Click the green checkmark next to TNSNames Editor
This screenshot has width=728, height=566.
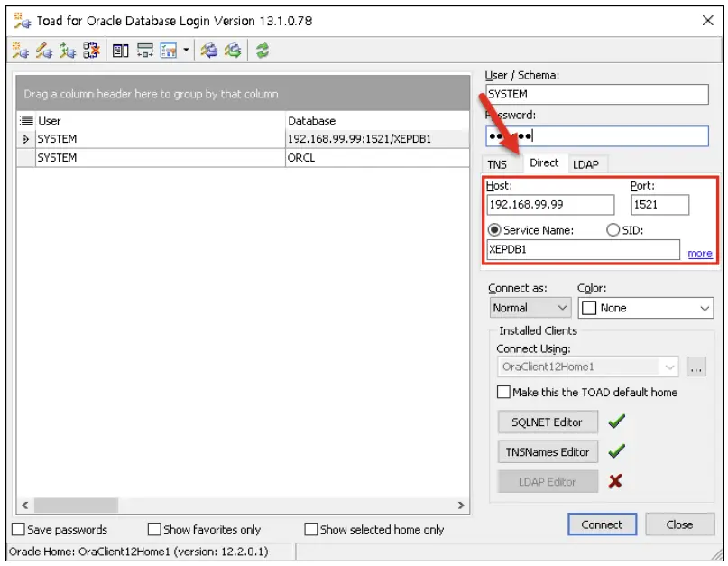point(616,450)
